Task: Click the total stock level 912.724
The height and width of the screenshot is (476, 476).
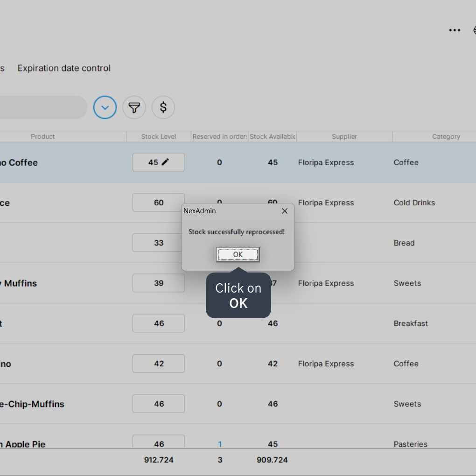Action: (159, 460)
